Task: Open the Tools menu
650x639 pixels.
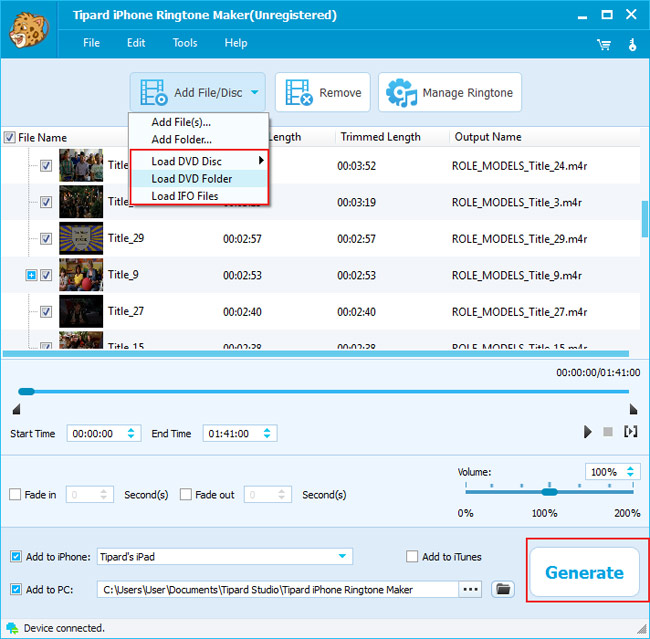Action: tap(185, 43)
